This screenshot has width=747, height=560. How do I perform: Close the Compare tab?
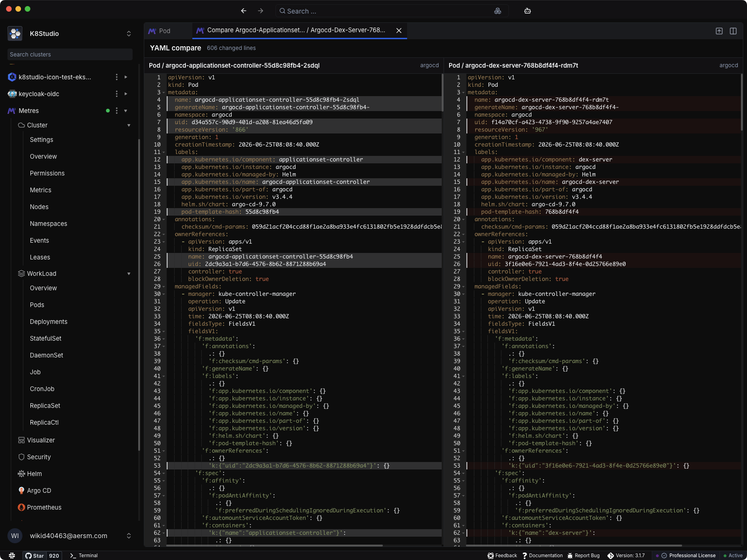(x=399, y=30)
